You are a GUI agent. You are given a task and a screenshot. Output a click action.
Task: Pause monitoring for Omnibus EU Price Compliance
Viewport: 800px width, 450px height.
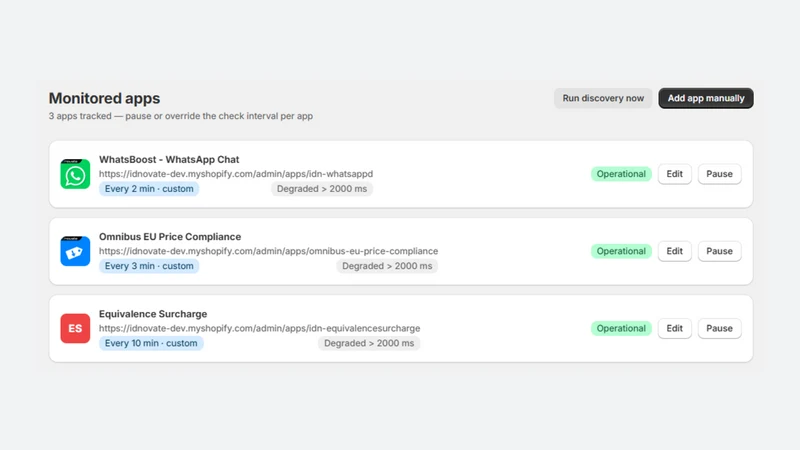coord(719,251)
